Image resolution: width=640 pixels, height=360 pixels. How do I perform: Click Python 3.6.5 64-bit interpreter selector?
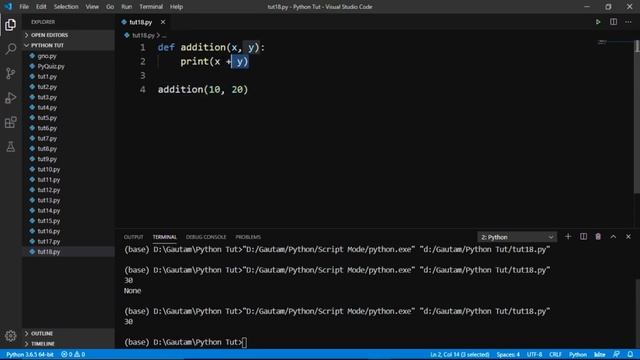pyautogui.click(x=30, y=354)
